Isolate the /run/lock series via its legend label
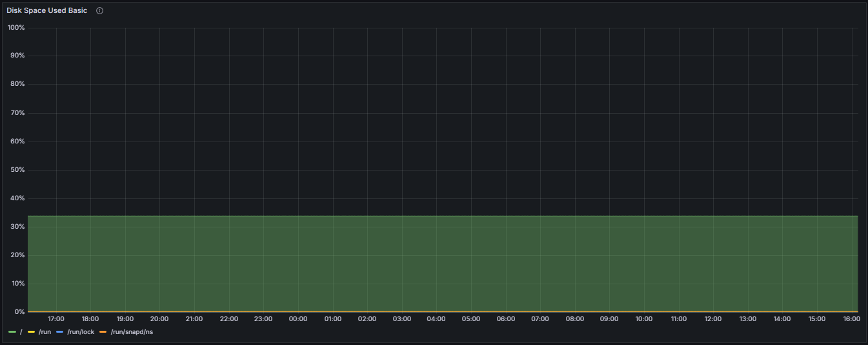 pyautogui.click(x=81, y=331)
